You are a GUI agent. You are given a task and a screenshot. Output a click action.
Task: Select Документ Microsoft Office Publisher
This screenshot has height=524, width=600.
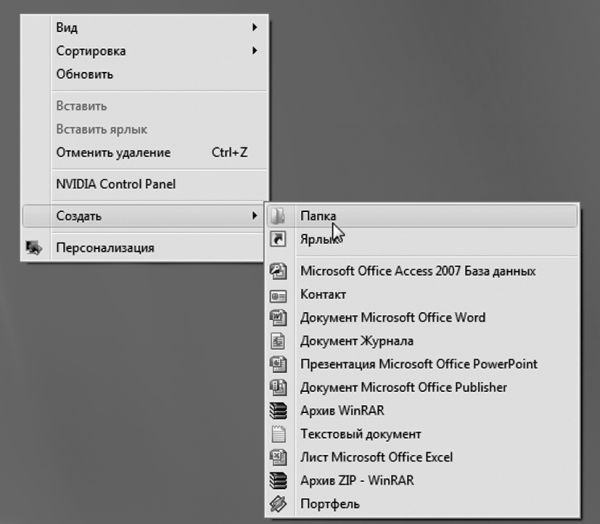pos(404,387)
